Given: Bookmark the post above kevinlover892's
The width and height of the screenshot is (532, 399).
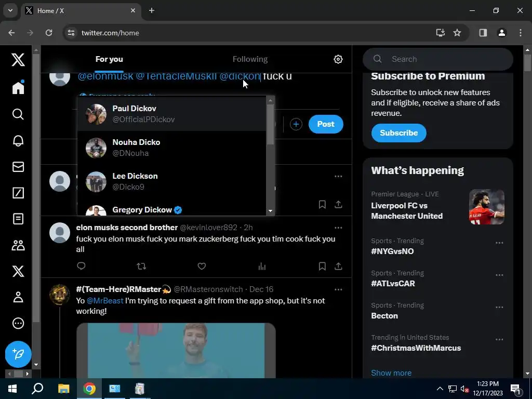Looking at the screenshot, I should [322, 204].
